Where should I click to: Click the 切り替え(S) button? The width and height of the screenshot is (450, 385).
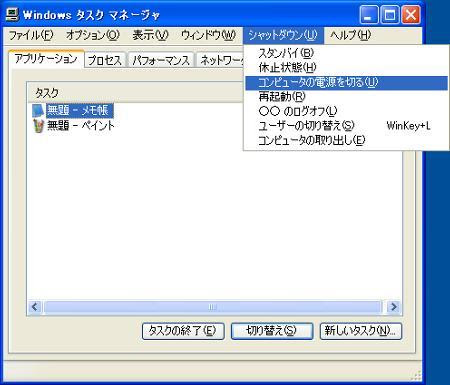(272, 331)
